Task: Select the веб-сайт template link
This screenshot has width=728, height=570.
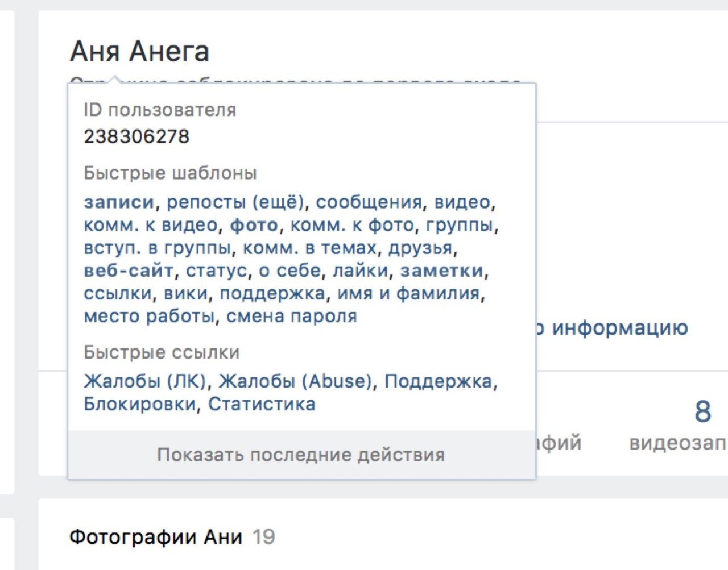Action: (x=129, y=271)
